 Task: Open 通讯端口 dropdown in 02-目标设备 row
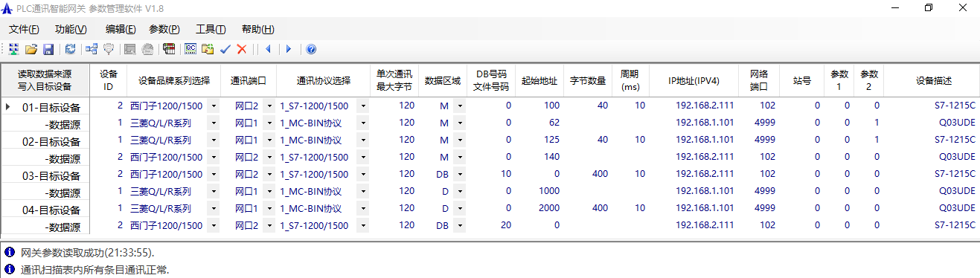point(269,140)
